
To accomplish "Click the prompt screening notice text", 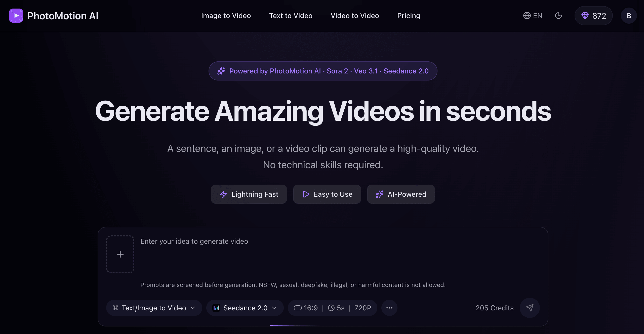I will [293, 285].
